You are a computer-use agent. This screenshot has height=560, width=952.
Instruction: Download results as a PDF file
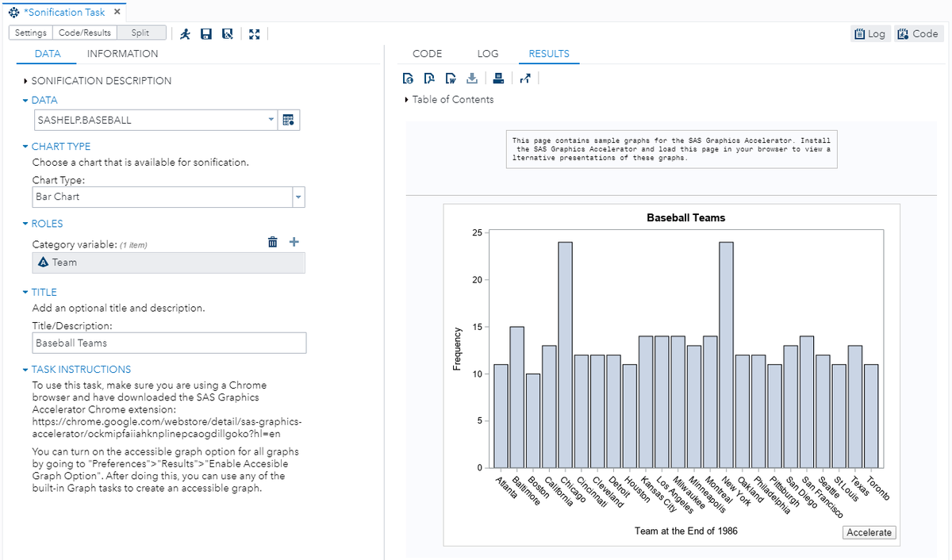pos(429,78)
